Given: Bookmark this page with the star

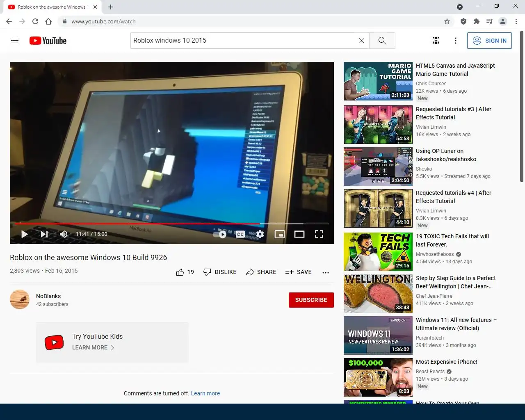Looking at the screenshot, I should [x=447, y=21].
